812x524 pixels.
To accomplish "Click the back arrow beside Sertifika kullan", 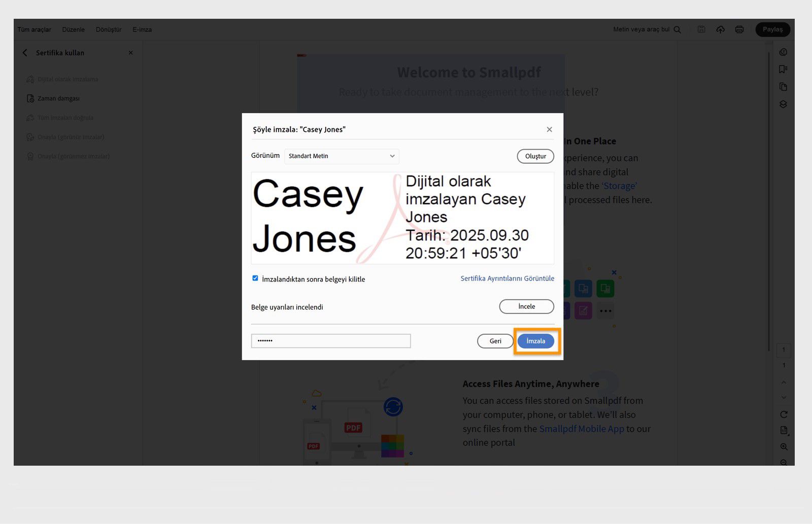I will (x=25, y=53).
